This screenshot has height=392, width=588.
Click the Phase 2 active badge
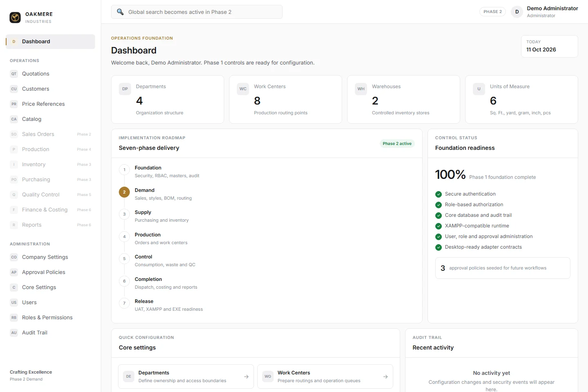pos(397,144)
